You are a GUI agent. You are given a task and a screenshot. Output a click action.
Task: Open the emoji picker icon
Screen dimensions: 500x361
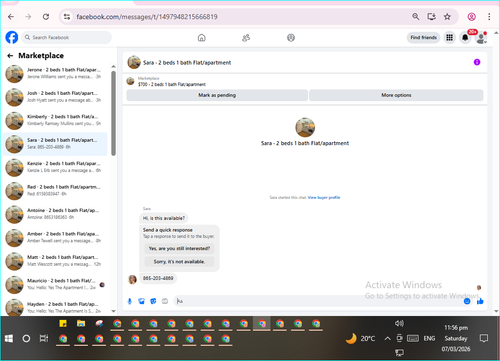(x=467, y=301)
